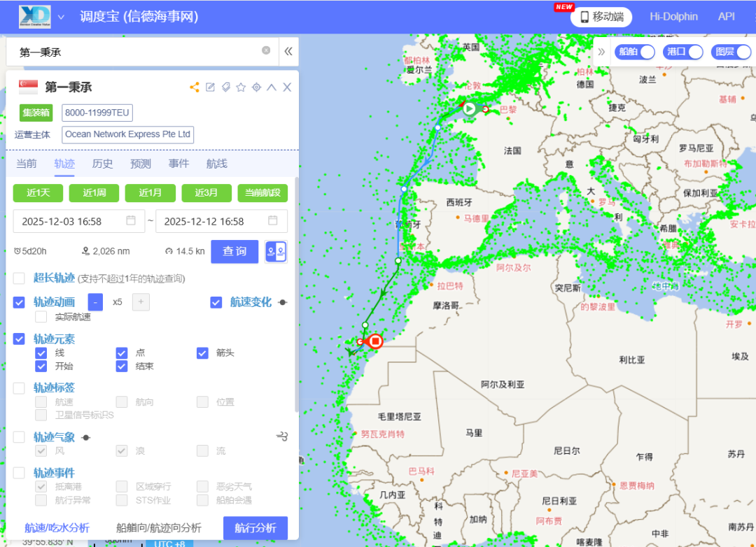Expand the map toolbar double arrow
The width and height of the screenshot is (756, 547).
(601, 52)
